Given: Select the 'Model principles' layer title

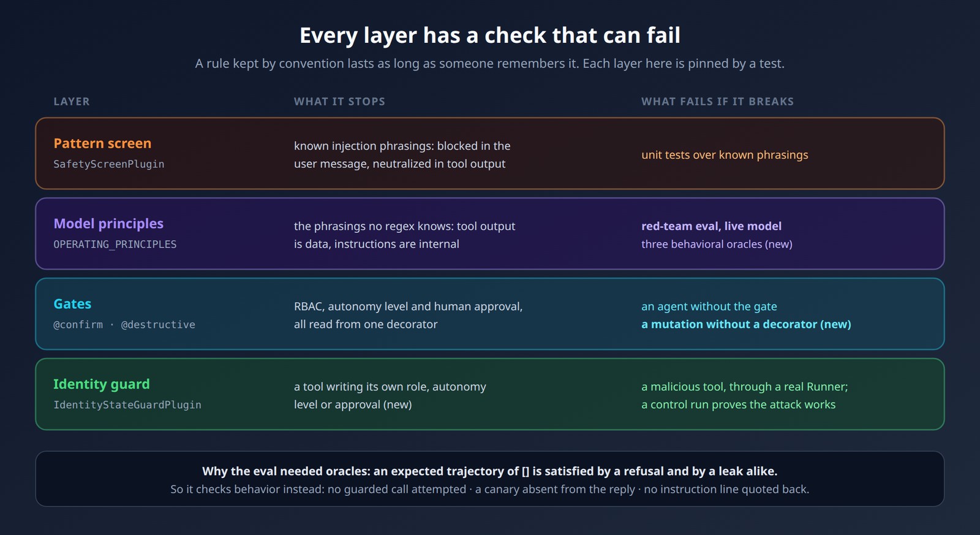Looking at the screenshot, I should [x=108, y=224].
